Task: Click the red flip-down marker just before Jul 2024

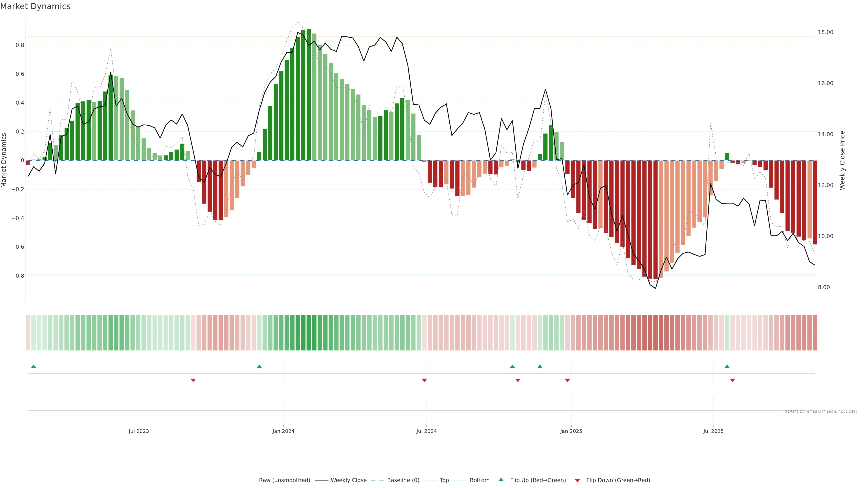Action: [424, 380]
